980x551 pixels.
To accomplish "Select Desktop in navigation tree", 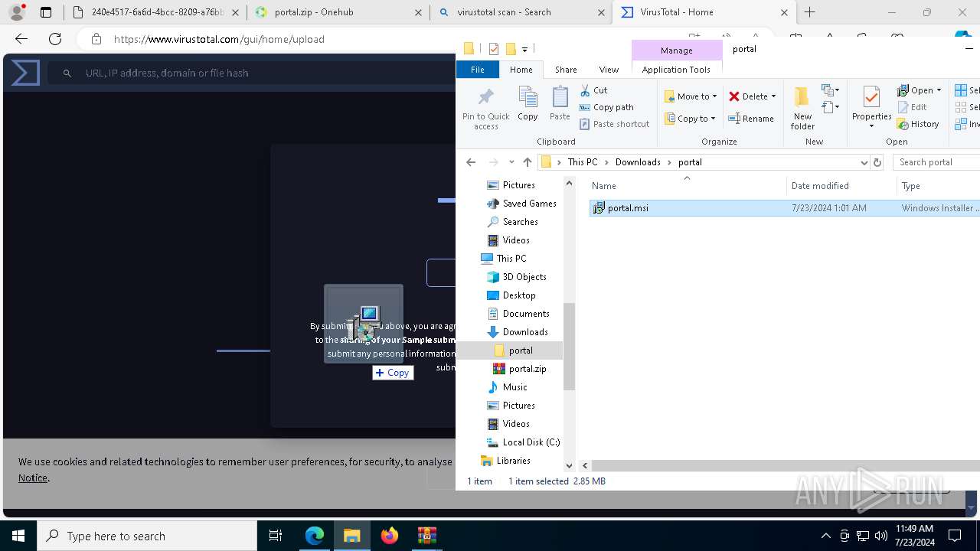I will pyautogui.click(x=518, y=295).
